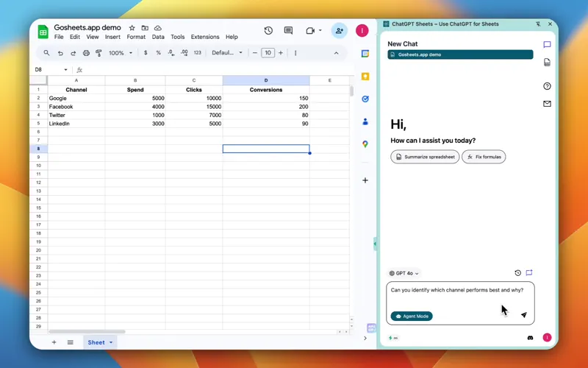The height and width of the screenshot is (368, 588).
Task: Open help question mark in sidebar
Action: pyautogui.click(x=547, y=86)
